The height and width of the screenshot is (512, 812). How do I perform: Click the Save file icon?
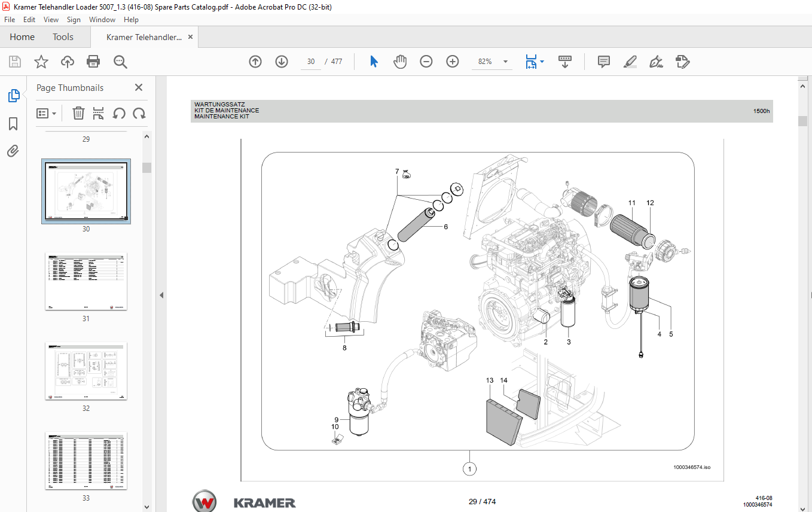(15, 62)
